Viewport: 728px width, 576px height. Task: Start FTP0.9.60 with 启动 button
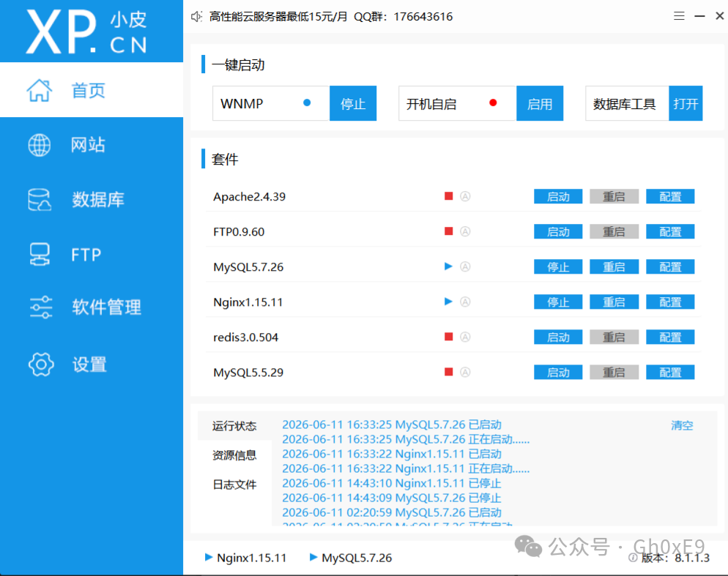coord(558,231)
